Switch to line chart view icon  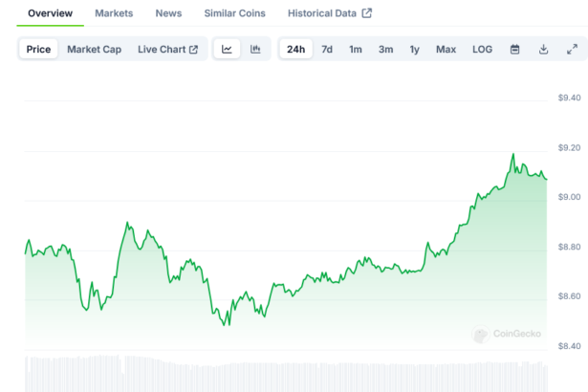click(x=227, y=50)
